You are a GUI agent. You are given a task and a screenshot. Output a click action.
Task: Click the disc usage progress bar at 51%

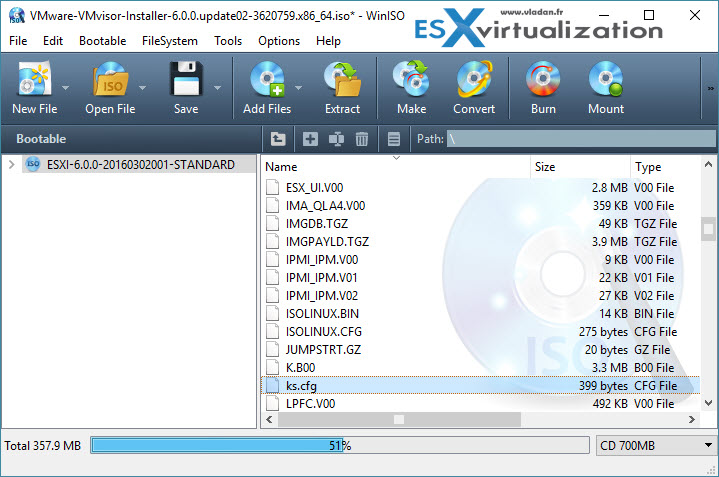click(x=340, y=445)
